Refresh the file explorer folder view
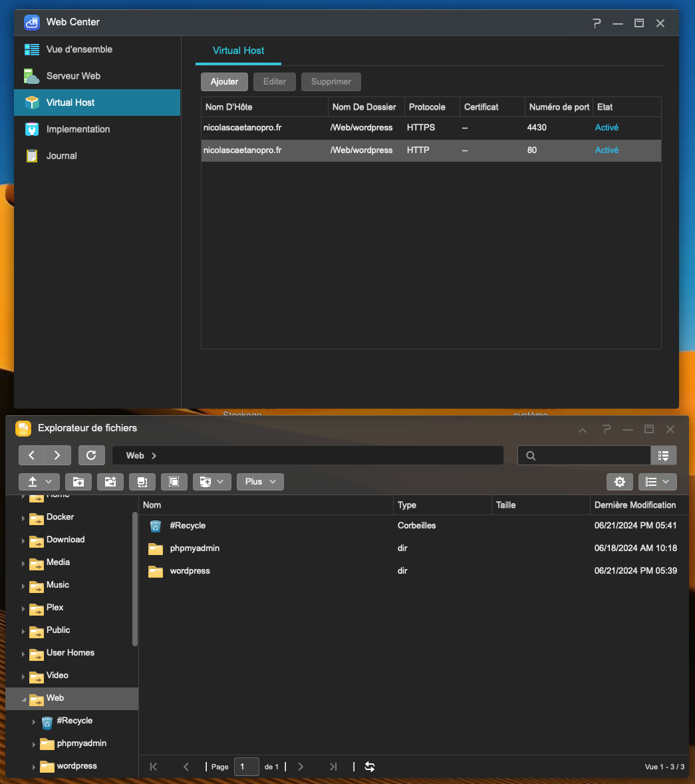This screenshot has width=695, height=784. point(92,455)
